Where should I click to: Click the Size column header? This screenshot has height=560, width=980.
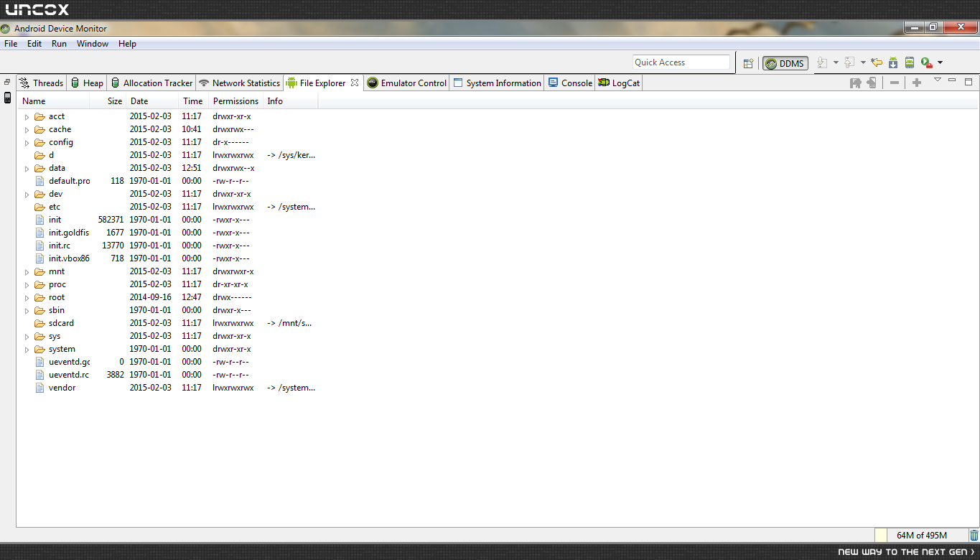coord(108,101)
